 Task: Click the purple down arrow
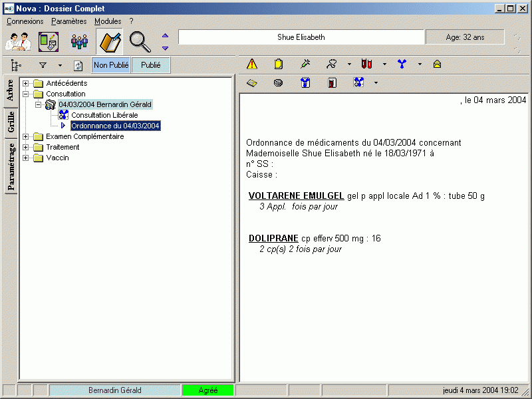165,48
